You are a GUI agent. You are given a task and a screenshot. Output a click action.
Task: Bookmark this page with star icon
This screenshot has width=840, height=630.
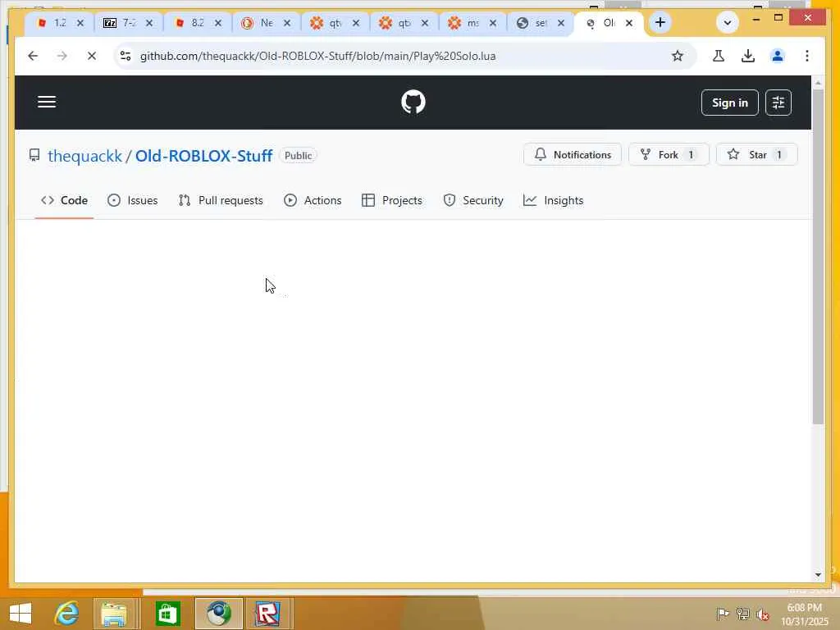pyautogui.click(x=677, y=56)
